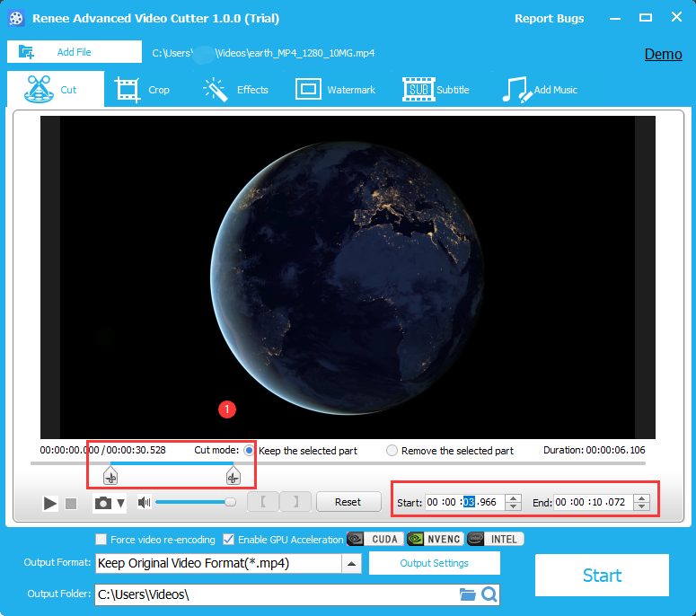The width and height of the screenshot is (696, 616).
Task: Click the Play button
Action: [50, 503]
